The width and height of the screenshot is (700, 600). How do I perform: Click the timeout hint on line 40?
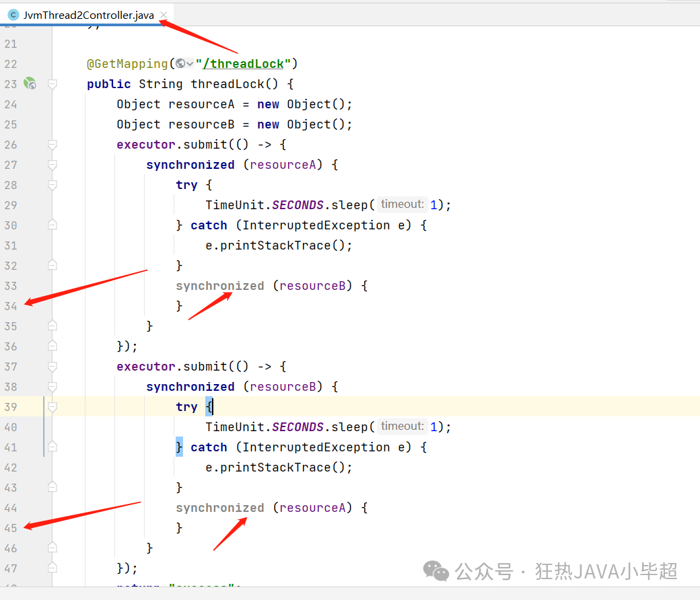403,426
